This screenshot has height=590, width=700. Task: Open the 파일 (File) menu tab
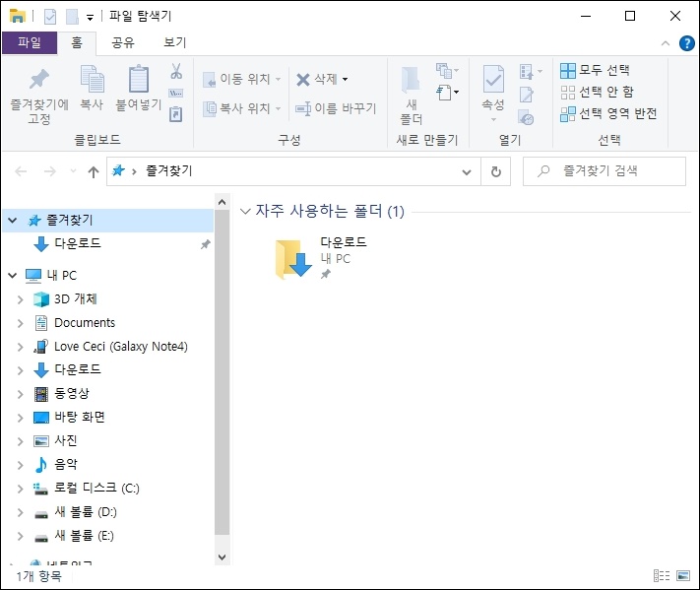tap(30, 43)
